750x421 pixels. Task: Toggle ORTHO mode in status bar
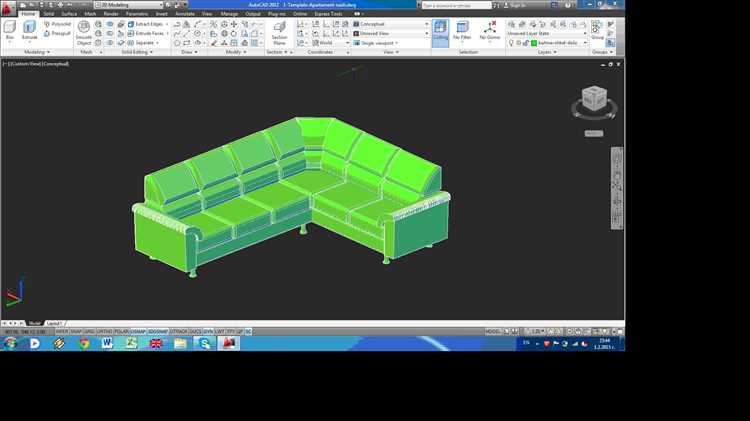pyautogui.click(x=105, y=331)
